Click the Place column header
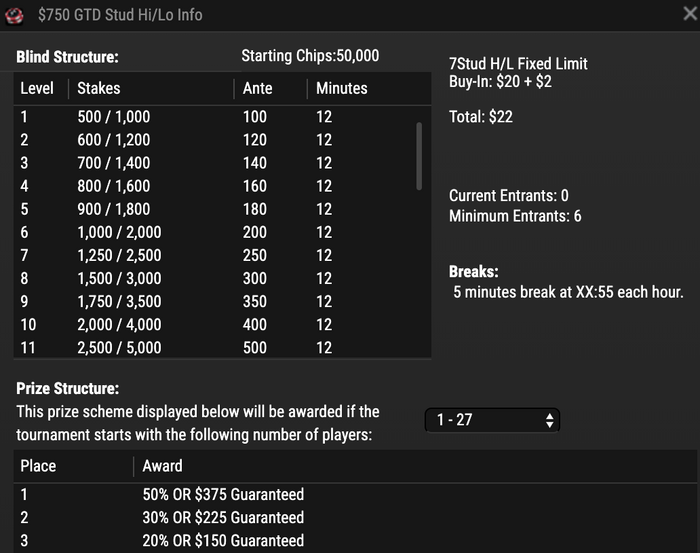The image size is (700, 553). tap(38, 466)
